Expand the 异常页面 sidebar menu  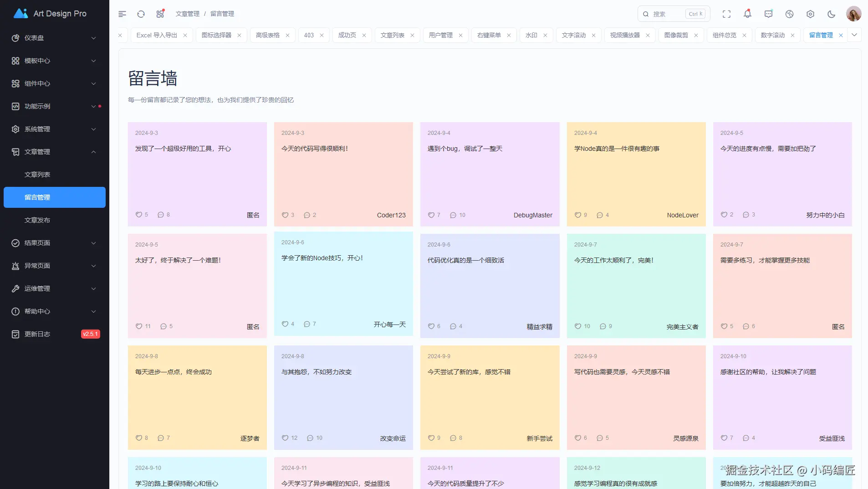tap(55, 266)
